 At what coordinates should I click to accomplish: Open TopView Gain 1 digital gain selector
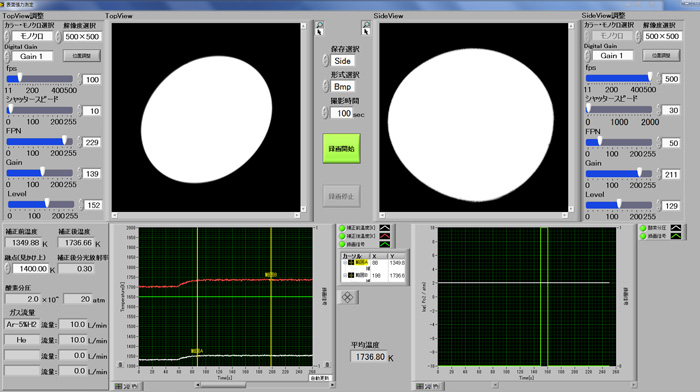tap(32, 56)
